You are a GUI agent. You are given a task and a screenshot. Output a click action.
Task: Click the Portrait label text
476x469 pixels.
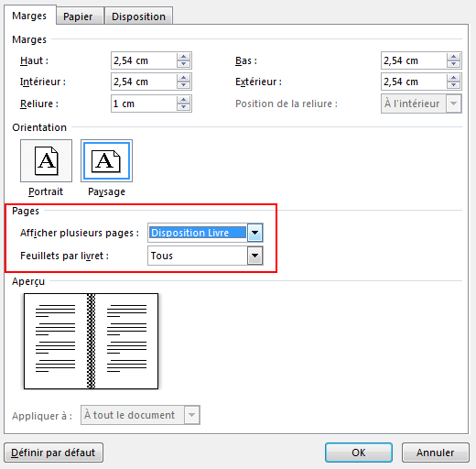click(46, 191)
